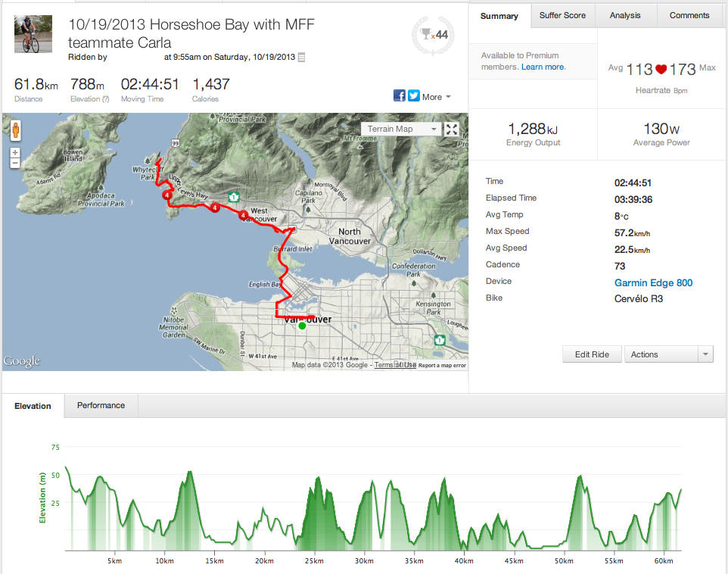
Task: Follow the Learn more premium link
Action: (543, 67)
